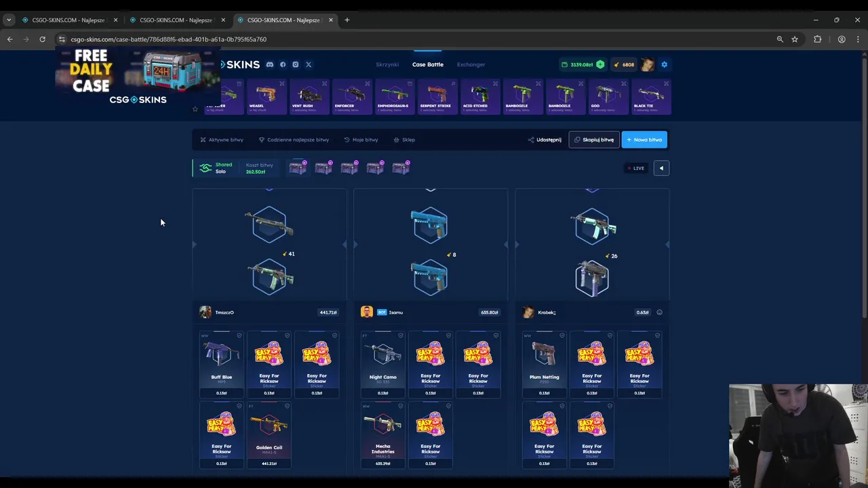Open the Emphorosaur-S live drop card
Viewport: 868px width, 488px height.
pos(395,96)
